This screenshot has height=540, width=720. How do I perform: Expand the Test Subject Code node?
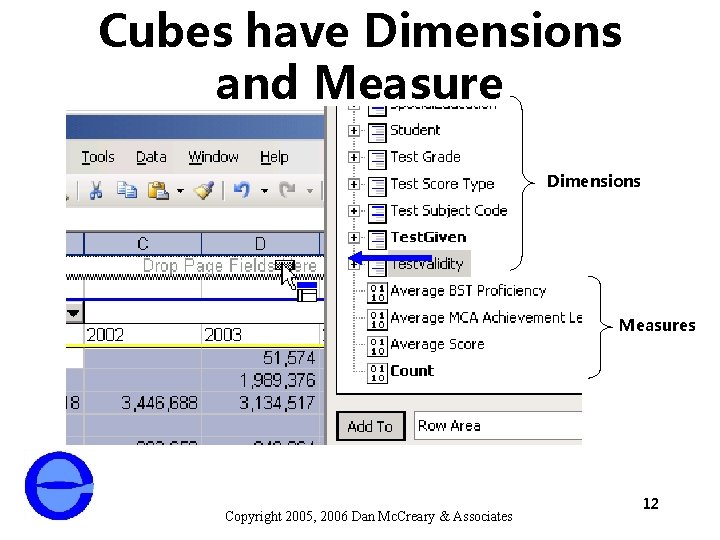tap(354, 211)
